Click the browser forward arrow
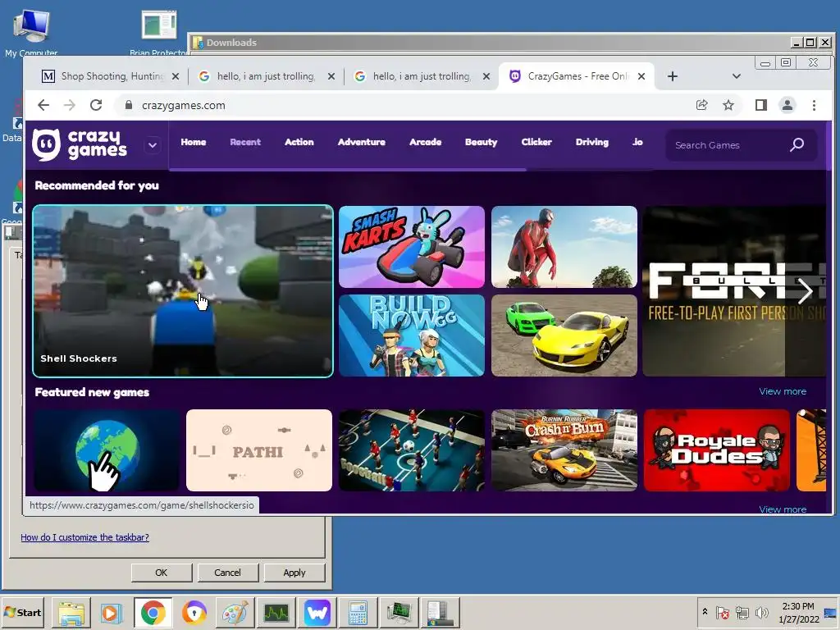Image resolution: width=840 pixels, height=630 pixels. pyautogui.click(x=70, y=106)
